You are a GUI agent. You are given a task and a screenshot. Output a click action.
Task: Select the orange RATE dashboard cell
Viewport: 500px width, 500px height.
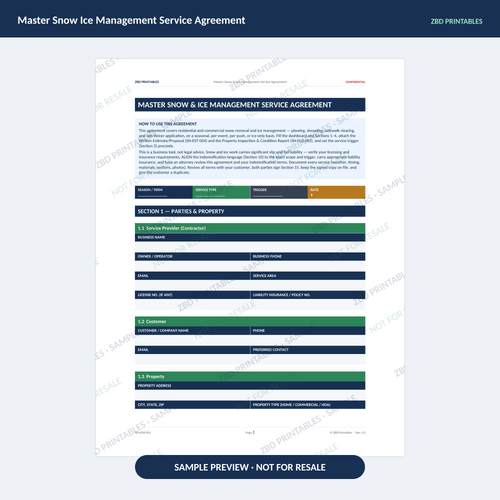pos(336,192)
